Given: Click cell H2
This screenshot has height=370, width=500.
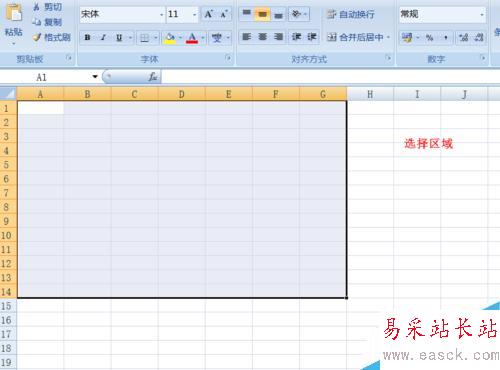Looking at the screenshot, I should [370, 122].
